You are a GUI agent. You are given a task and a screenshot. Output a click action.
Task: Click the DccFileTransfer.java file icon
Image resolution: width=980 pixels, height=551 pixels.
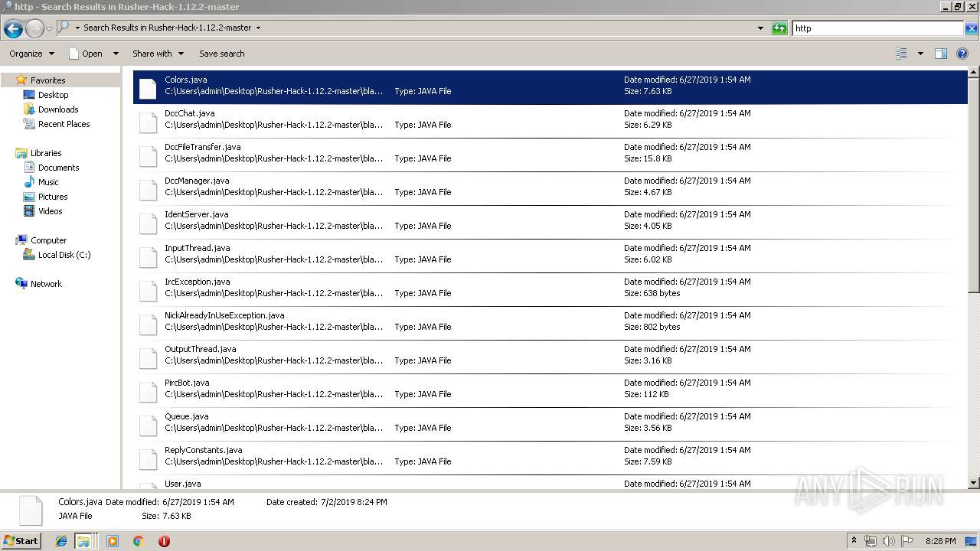point(148,155)
